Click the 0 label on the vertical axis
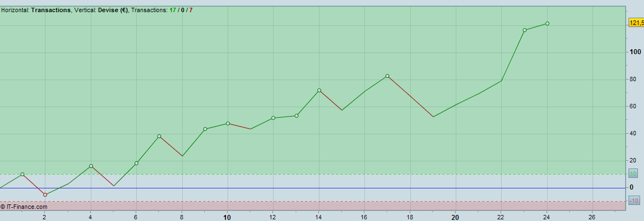 tap(632, 187)
